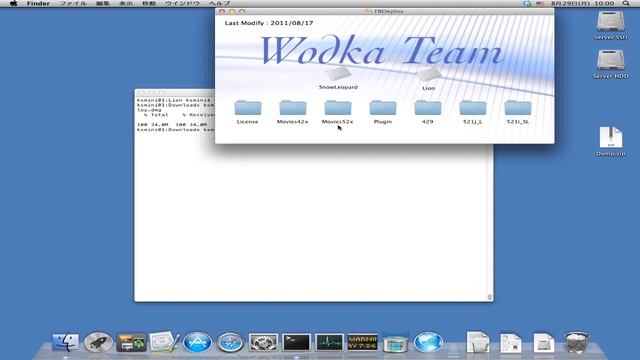The image size is (640, 360).
Task: Open the third document stack in Dock
Action: [x=544, y=343]
